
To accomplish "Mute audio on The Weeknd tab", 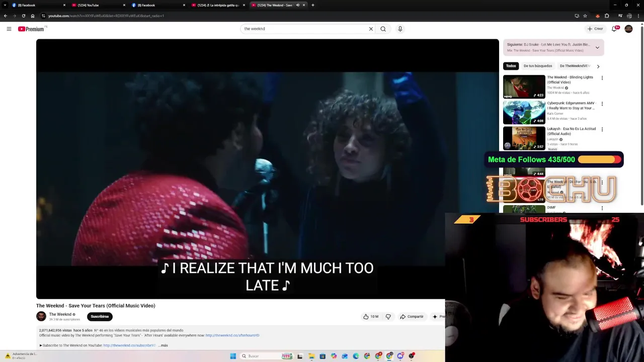I will coord(297,5).
